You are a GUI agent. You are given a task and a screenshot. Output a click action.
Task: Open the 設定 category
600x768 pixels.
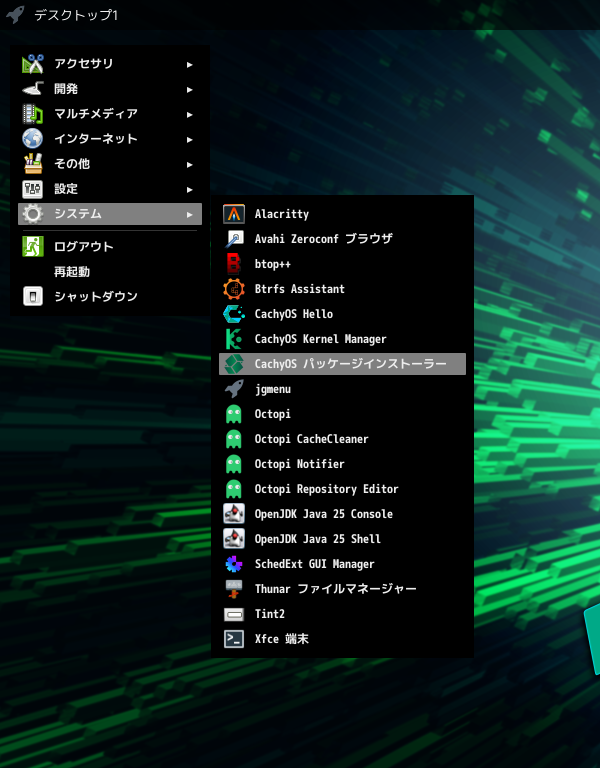[110, 189]
